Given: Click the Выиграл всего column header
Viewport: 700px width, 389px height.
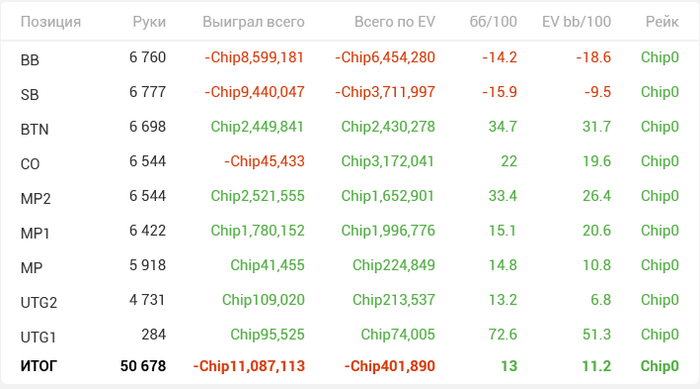Looking at the screenshot, I should click(x=254, y=21).
